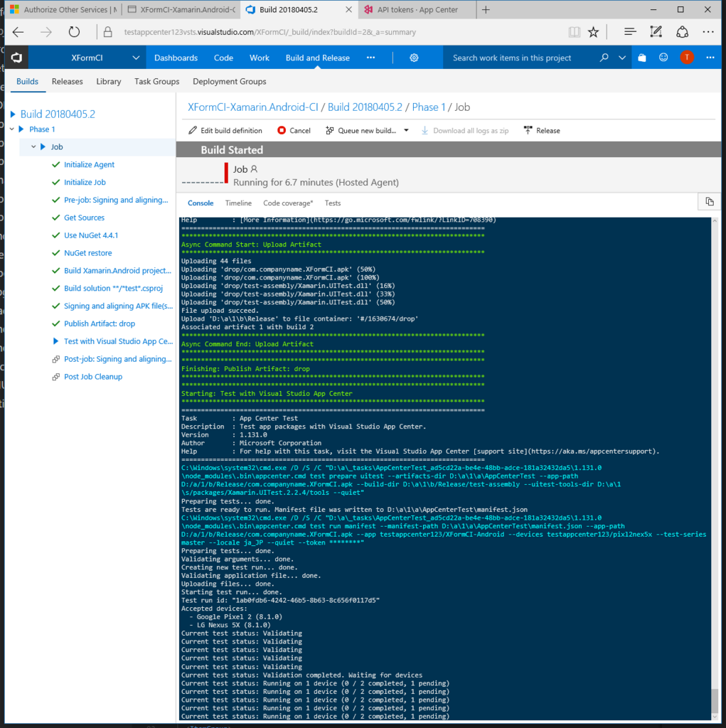Switch to the Timeline tab
Viewport: 726px width, 728px height.
[238, 203]
